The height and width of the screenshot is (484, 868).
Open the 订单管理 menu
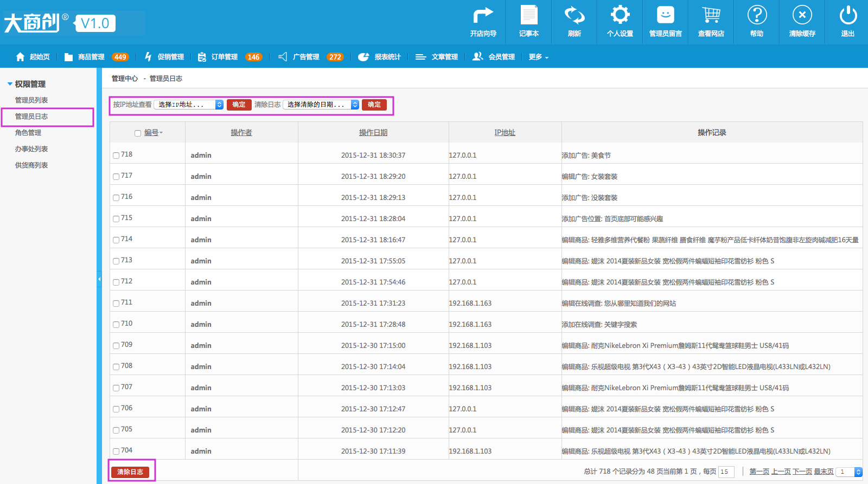[x=225, y=57]
